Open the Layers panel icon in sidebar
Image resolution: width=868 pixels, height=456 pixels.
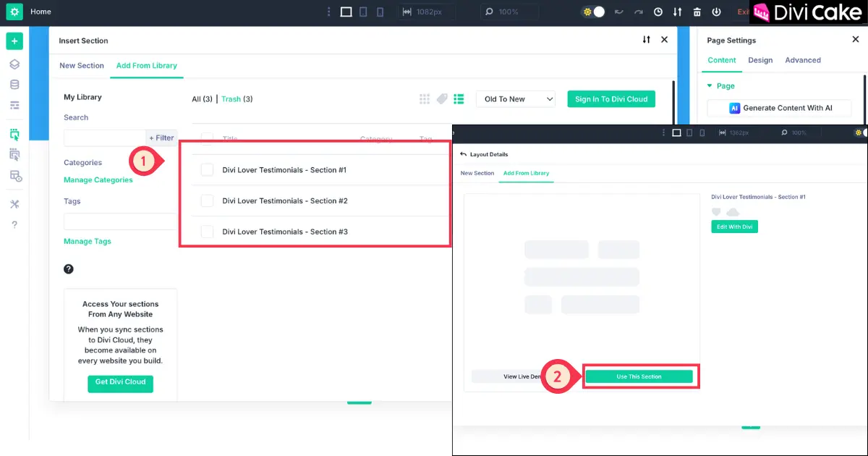[x=14, y=64]
